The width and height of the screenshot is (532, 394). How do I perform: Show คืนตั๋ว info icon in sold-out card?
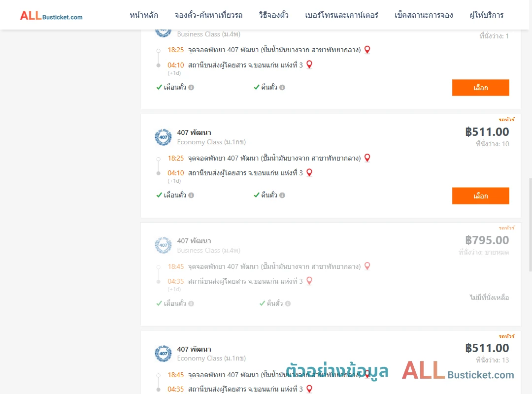[288, 303]
